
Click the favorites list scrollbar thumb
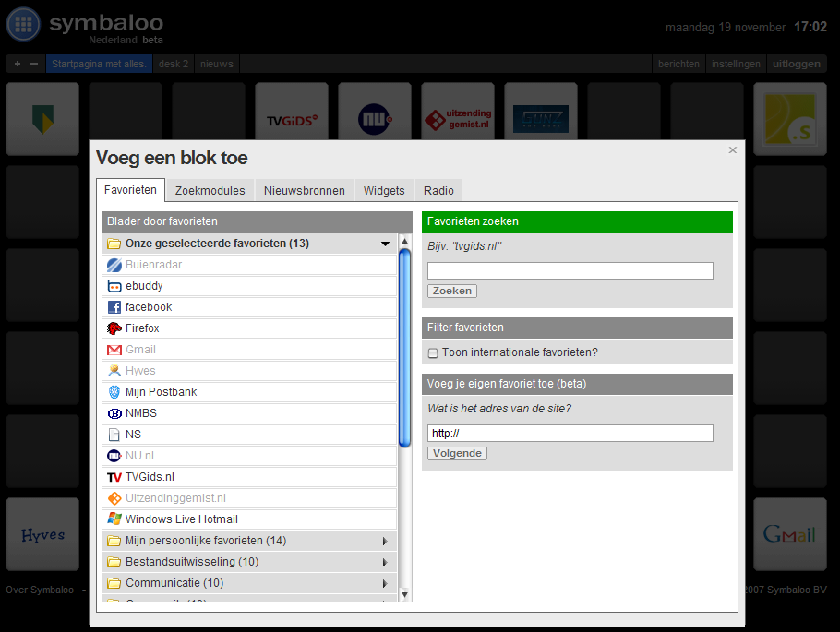(x=405, y=348)
